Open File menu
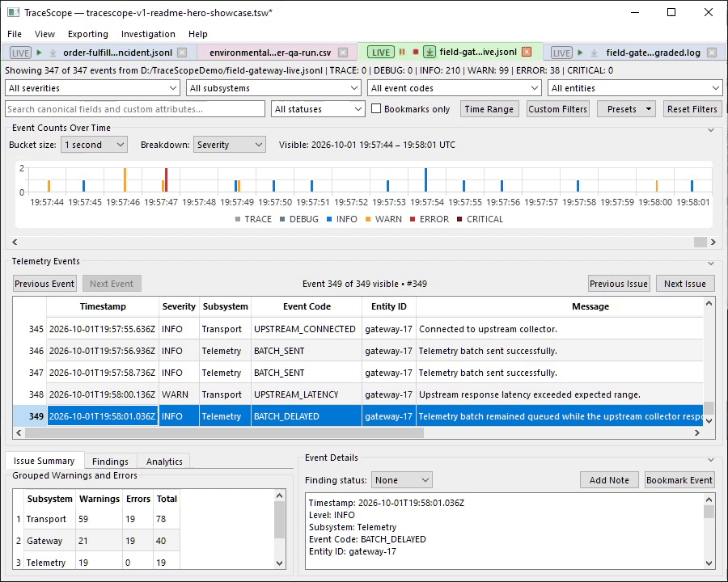 point(15,34)
